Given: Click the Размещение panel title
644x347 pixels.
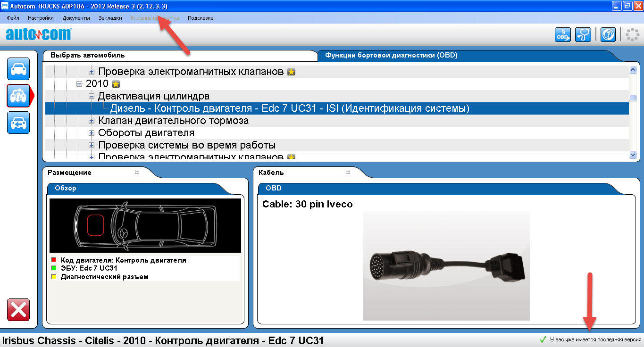Looking at the screenshot, I should click(x=70, y=173).
